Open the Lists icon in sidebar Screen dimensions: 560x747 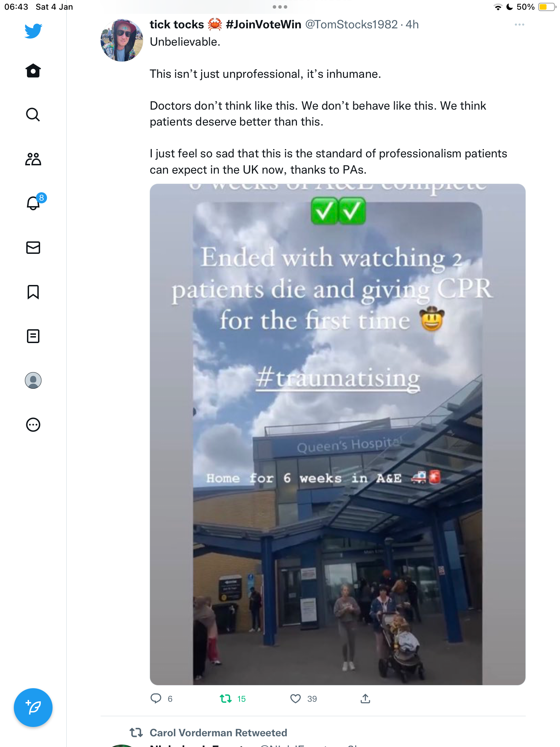(33, 336)
